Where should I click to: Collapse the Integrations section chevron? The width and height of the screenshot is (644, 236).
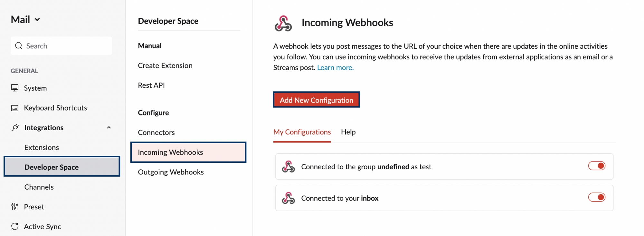[x=109, y=128]
